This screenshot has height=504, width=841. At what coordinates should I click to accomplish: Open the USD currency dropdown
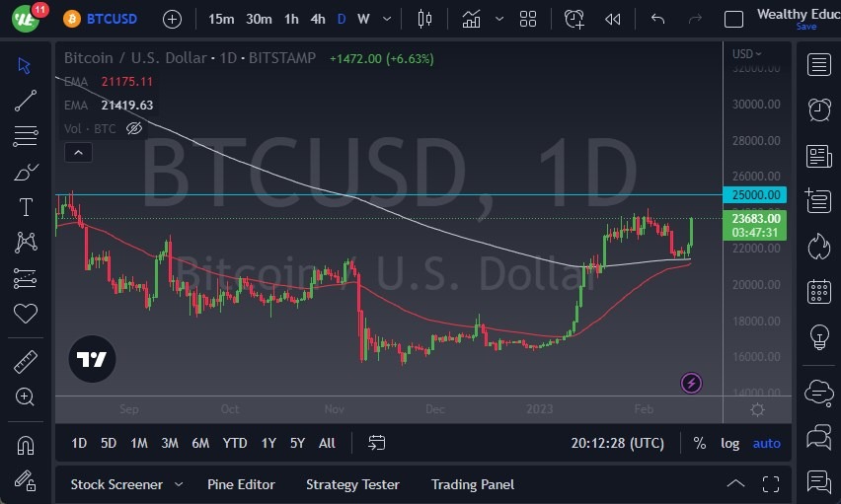[x=746, y=54]
